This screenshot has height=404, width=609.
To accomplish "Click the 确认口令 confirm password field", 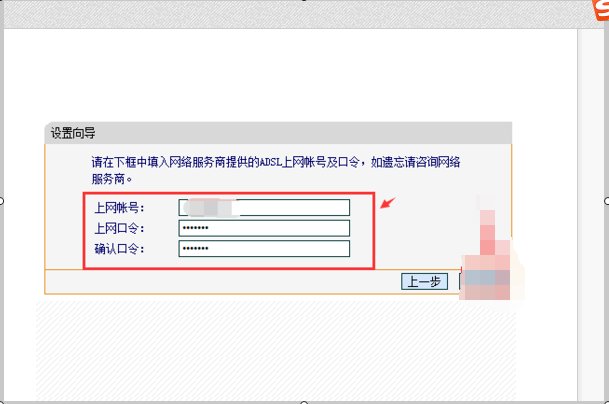I will click(x=264, y=249).
